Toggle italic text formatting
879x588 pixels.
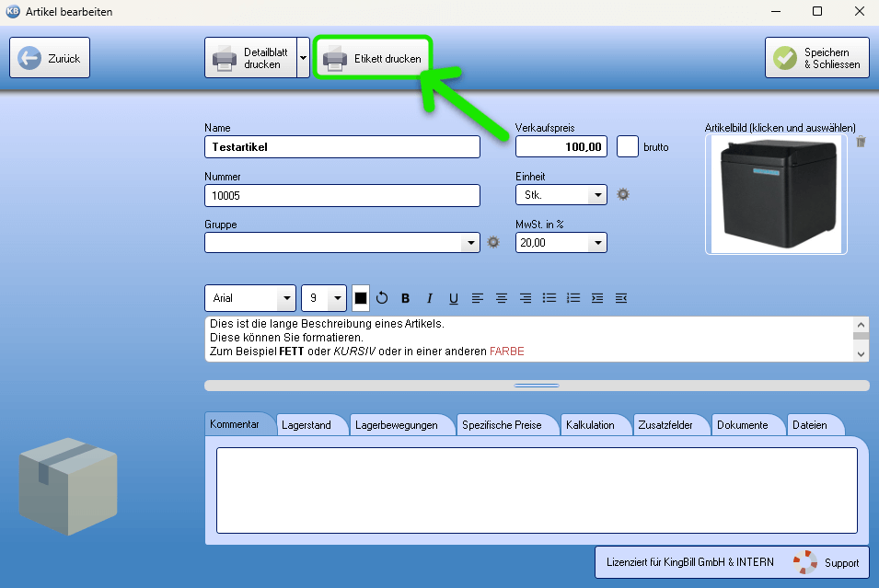pos(429,298)
